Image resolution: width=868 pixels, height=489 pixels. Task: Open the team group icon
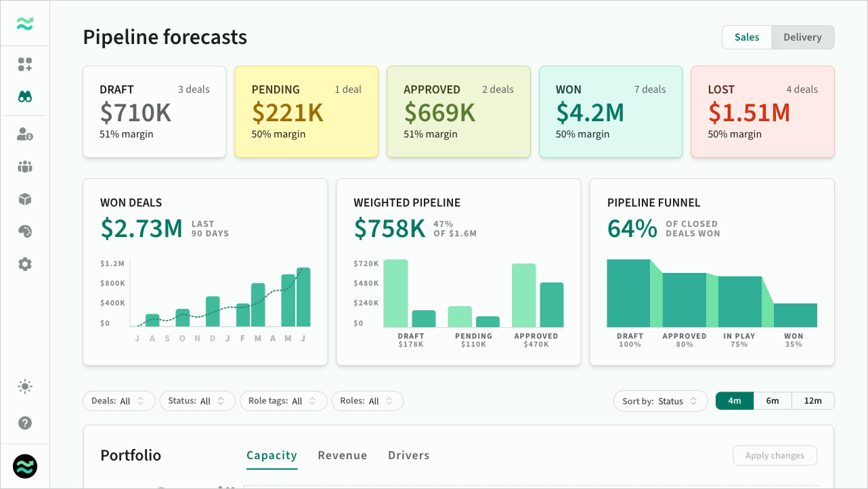coord(25,167)
